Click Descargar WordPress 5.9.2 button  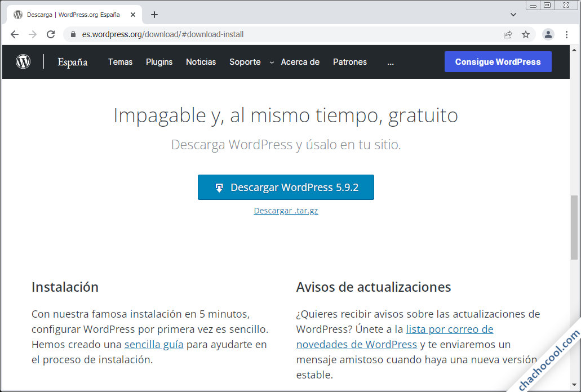(286, 188)
